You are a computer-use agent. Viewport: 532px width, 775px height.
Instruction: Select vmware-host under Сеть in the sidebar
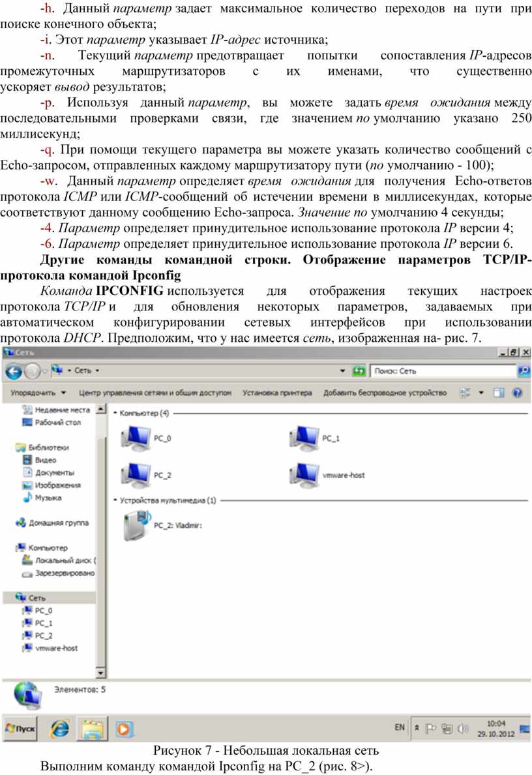pyautogui.click(x=50, y=648)
